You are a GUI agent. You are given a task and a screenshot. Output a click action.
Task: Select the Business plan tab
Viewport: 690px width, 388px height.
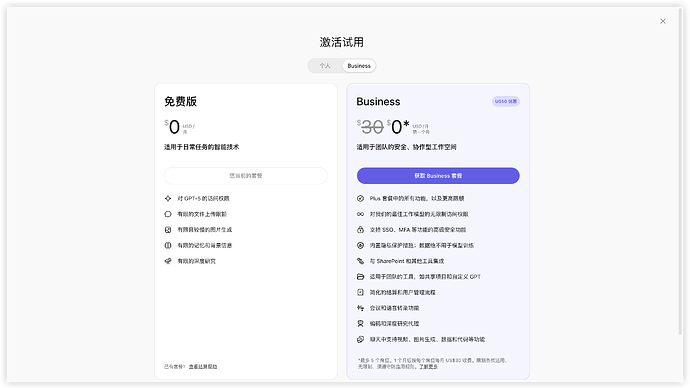click(359, 66)
